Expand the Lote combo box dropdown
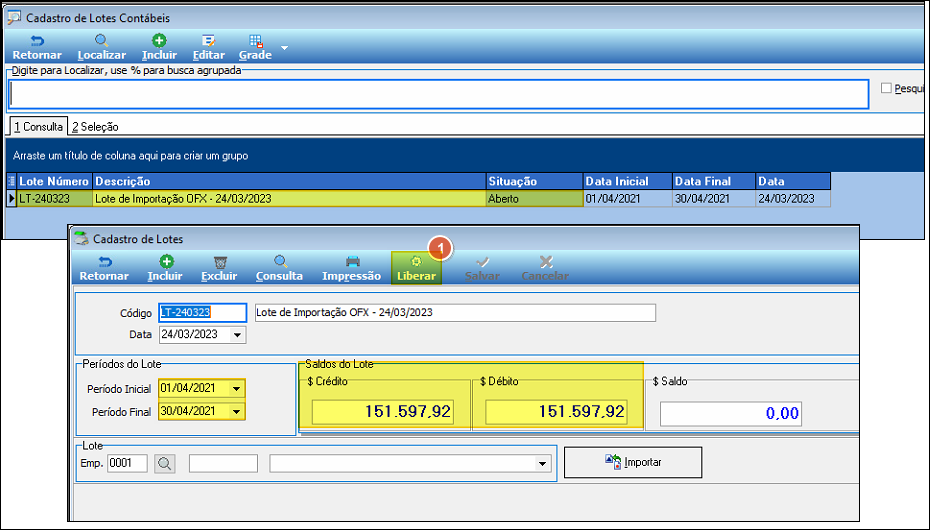The image size is (930, 530). point(542,464)
